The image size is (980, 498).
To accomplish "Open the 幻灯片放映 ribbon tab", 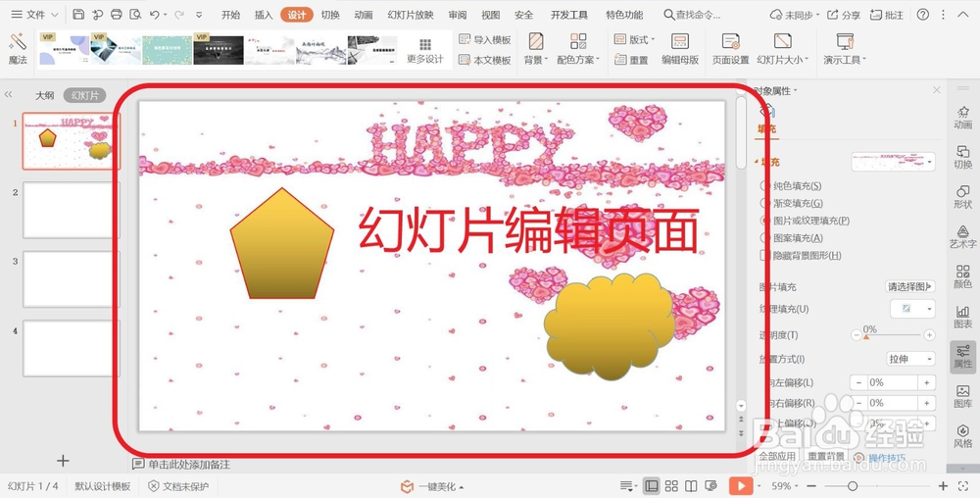I will pyautogui.click(x=410, y=15).
